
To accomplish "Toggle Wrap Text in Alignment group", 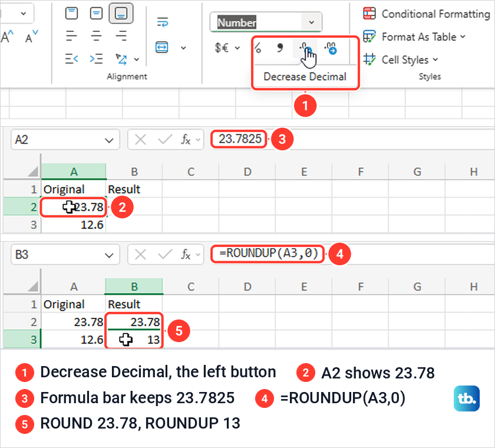I will (162, 22).
